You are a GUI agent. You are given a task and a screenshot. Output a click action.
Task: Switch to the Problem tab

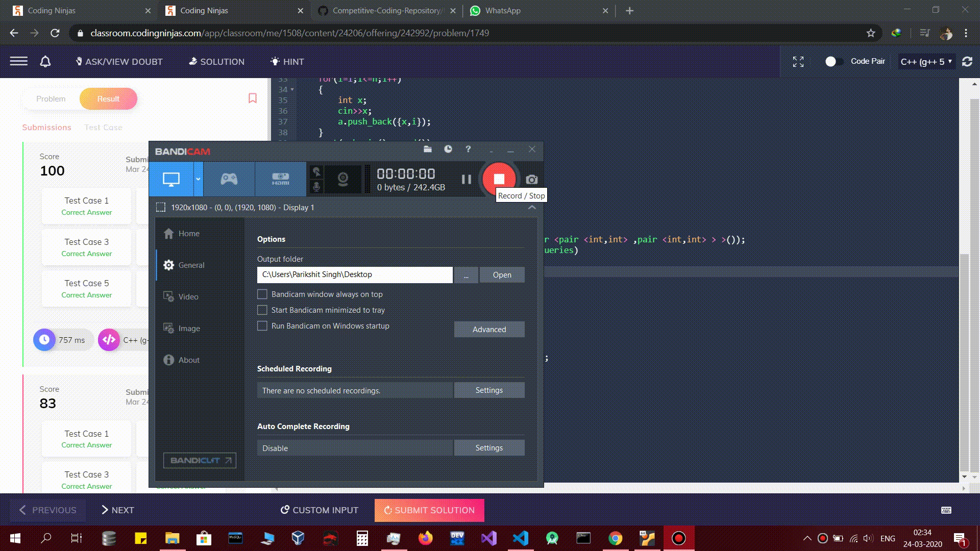point(51,99)
